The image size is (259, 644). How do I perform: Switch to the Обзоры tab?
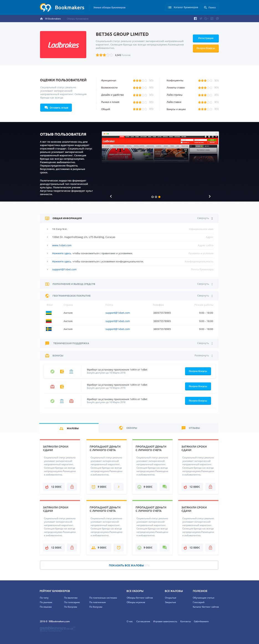[x=128, y=428]
